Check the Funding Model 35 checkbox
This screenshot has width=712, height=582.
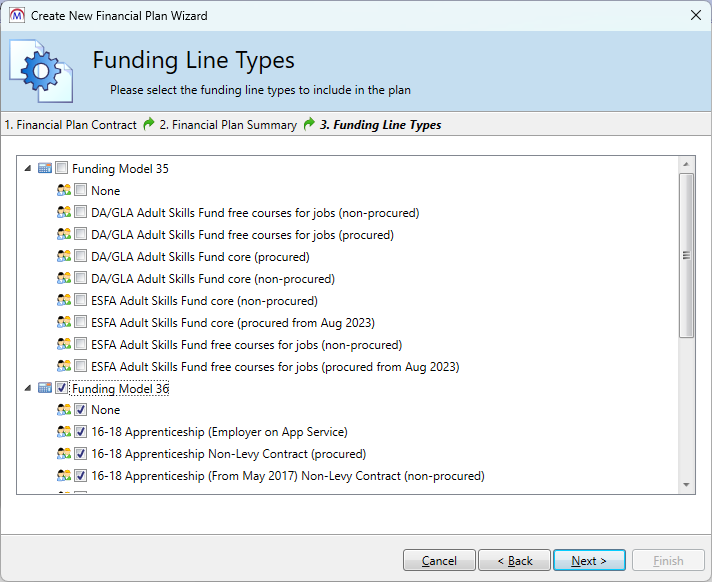pos(62,168)
